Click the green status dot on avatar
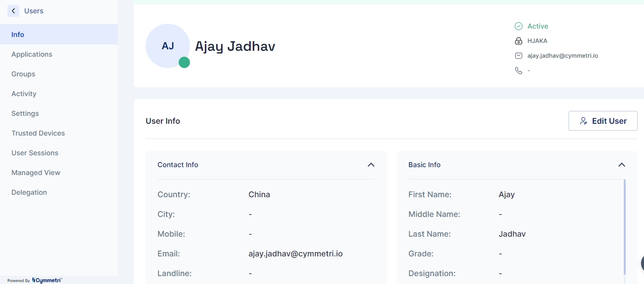Screen dimensions: 644x284 coord(184,62)
